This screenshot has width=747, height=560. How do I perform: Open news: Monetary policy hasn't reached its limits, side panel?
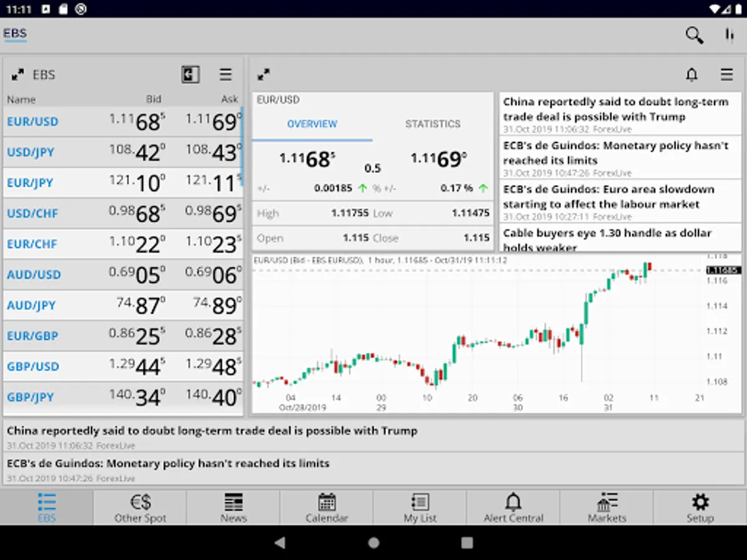[620, 158]
